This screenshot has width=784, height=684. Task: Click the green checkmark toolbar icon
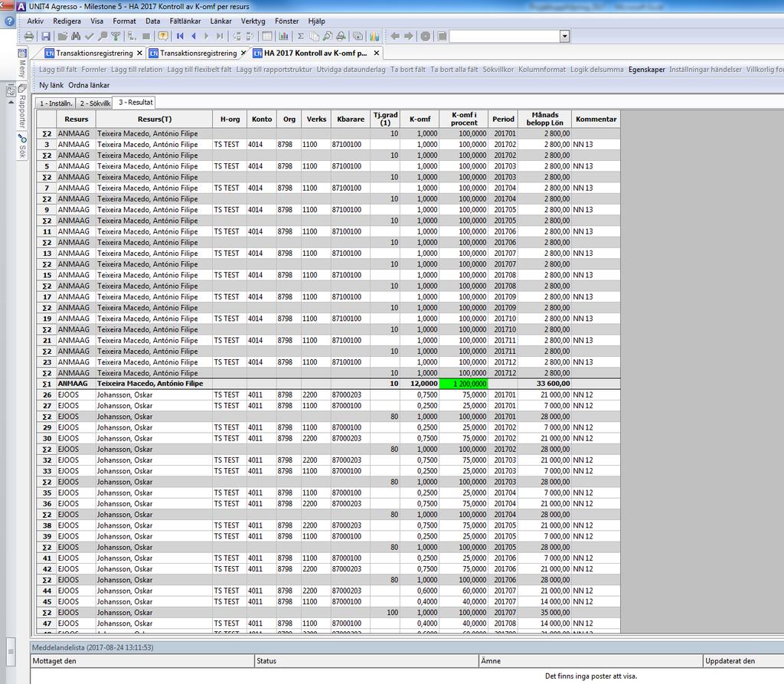[89, 36]
